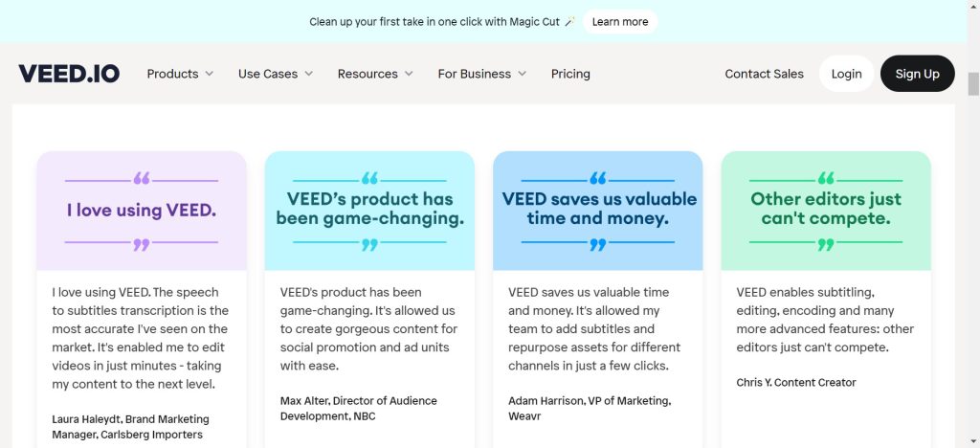Click the page vertical scrollbar thumb

[x=973, y=84]
